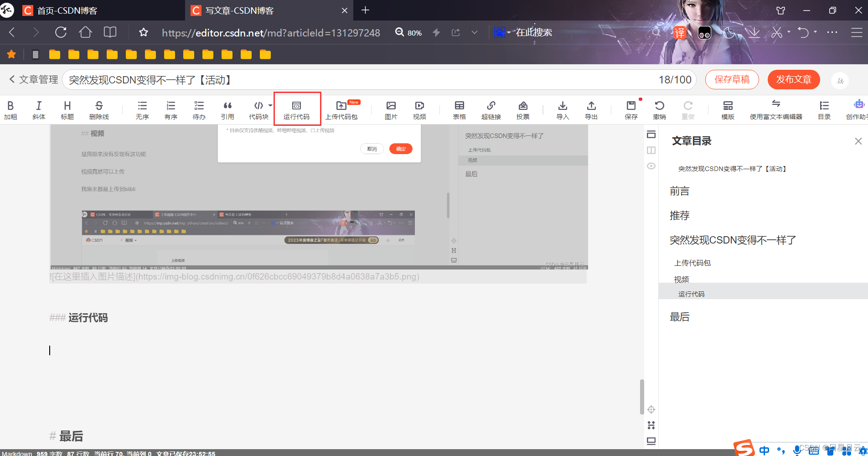Insert a vote poll (投票)

pos(523,110)
